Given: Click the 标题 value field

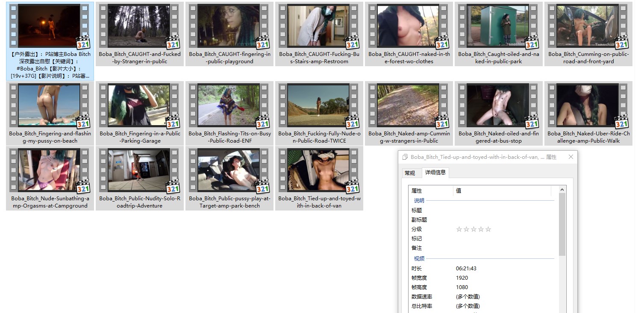Looking at the screenshot, I should click(504, 211).
